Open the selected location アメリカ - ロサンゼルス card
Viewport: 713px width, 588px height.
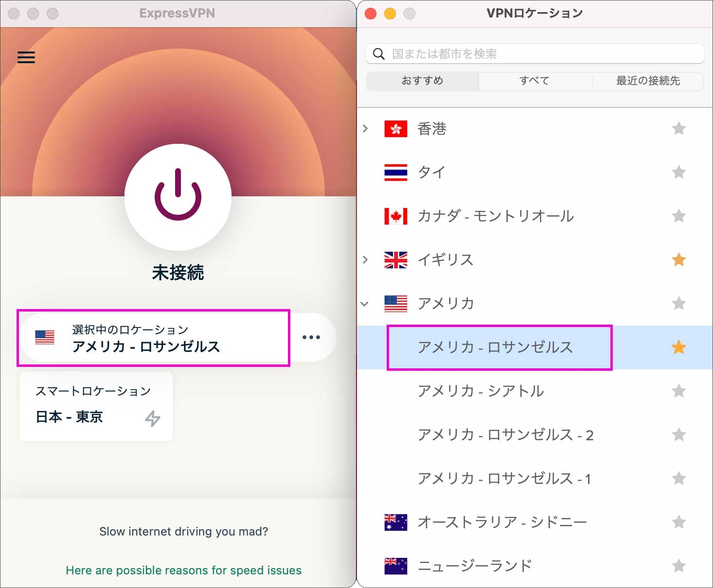[x=154, y=338]
